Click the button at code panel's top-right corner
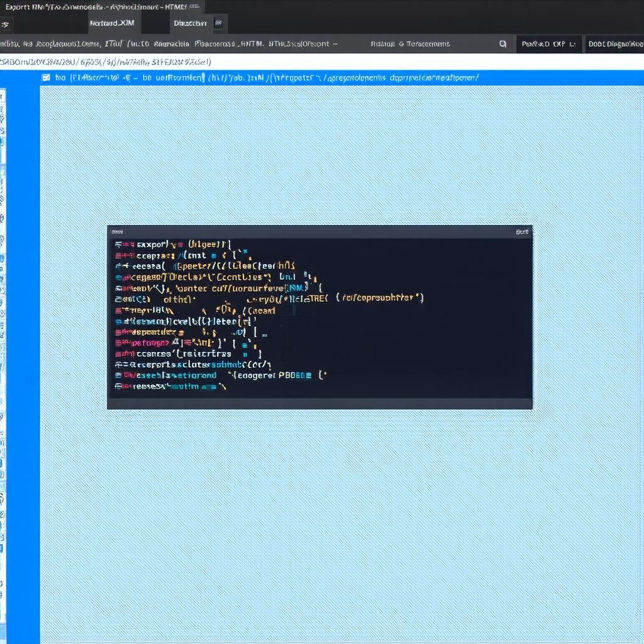This screenshot has height=644, width=644. pyautogui.click(x=522, y=232)
